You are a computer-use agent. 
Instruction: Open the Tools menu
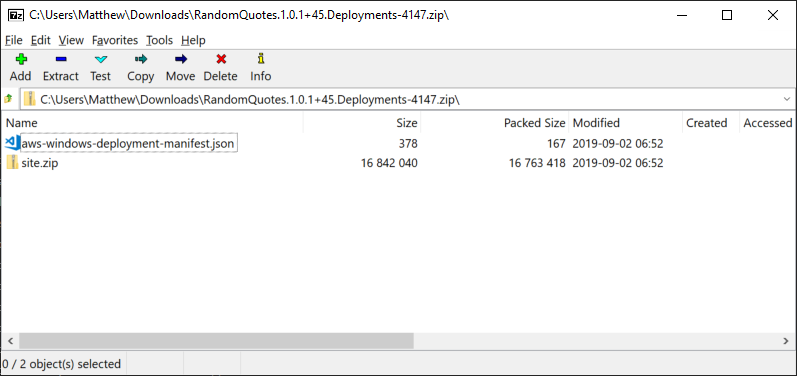coord(160,40)
